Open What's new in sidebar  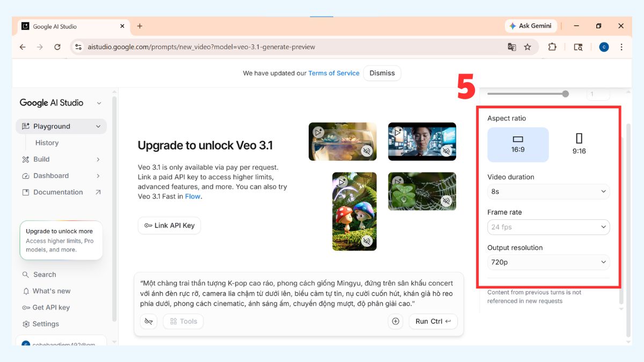[x=46, y=291]
